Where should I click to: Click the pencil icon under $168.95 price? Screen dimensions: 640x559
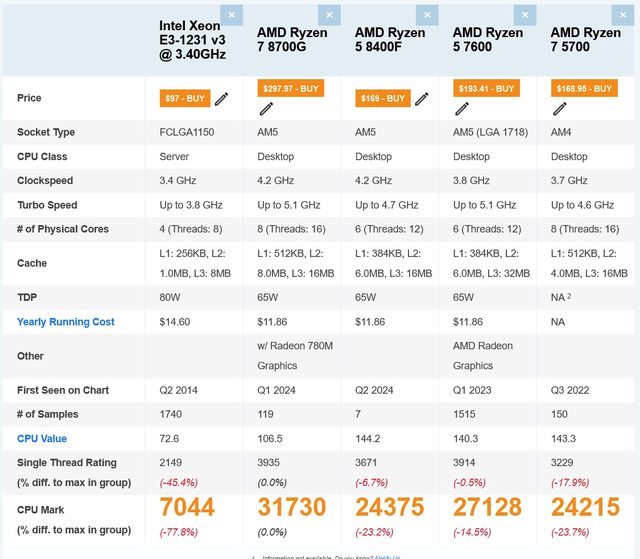(x=560, y=108)
